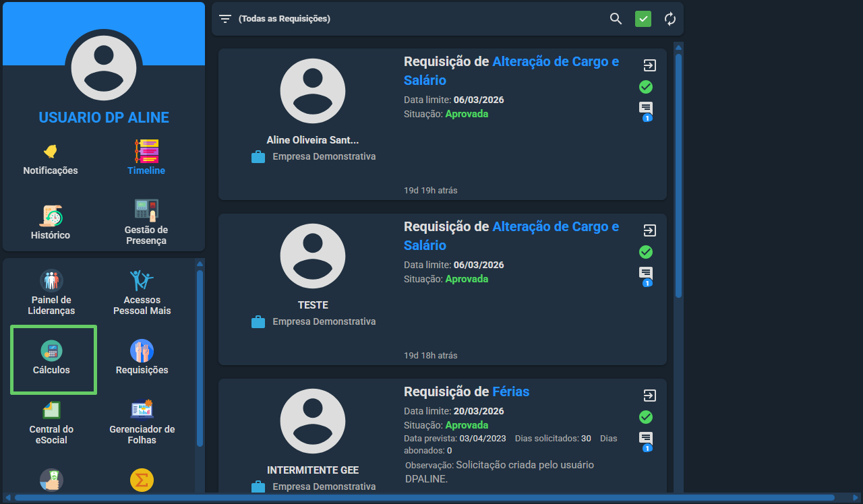
Task: Open Gestão de Presença icon
Action: pos(146,210)
